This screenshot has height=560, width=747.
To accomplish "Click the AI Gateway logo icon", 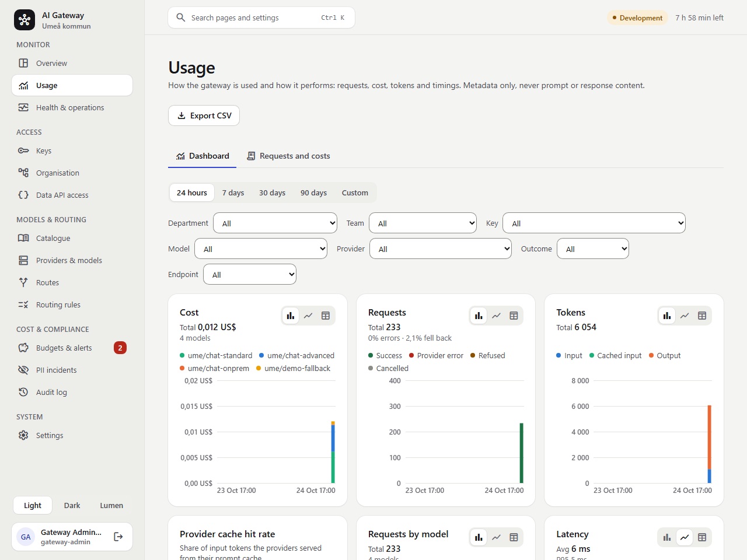I will (25, 20).
